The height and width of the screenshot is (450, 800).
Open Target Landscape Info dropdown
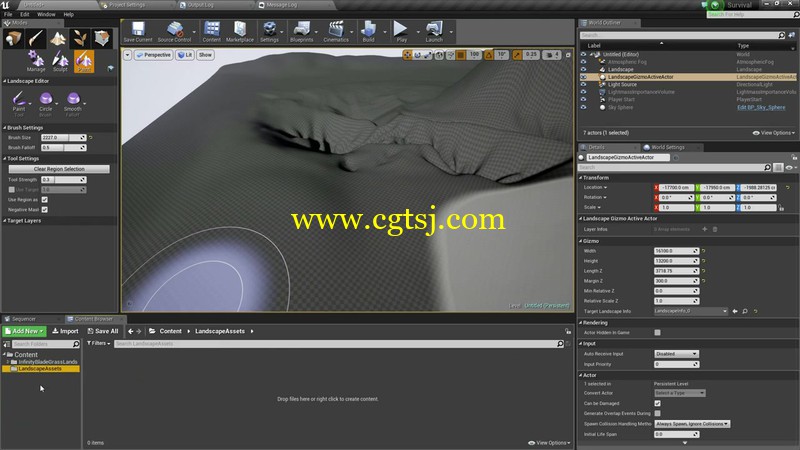pyautogui.click(x=691, y=311)
